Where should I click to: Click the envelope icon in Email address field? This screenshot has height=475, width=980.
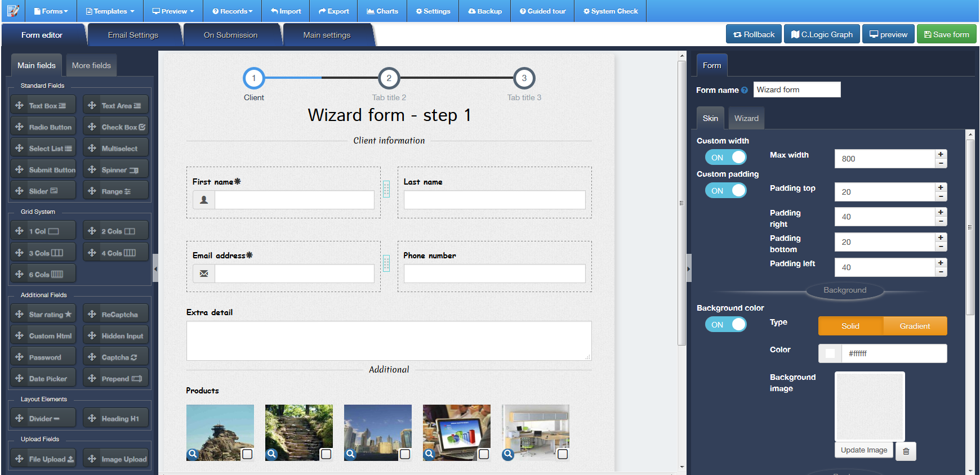pyautogui.click(x=204, y=274)
